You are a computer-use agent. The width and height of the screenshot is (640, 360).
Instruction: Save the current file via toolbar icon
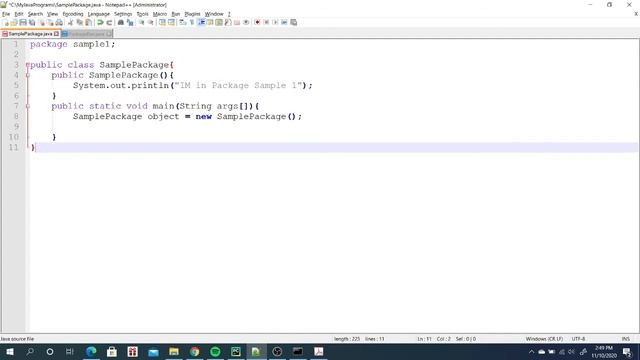tap(23, 22)
